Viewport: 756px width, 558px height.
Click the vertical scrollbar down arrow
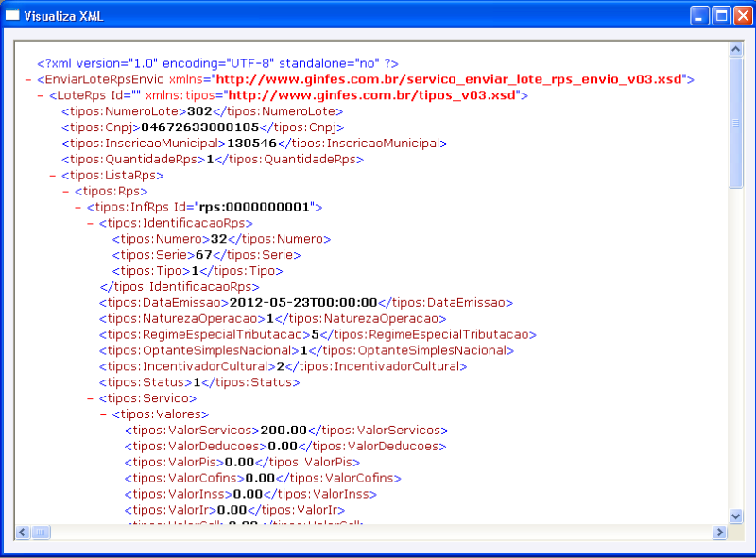click(736, 516)
